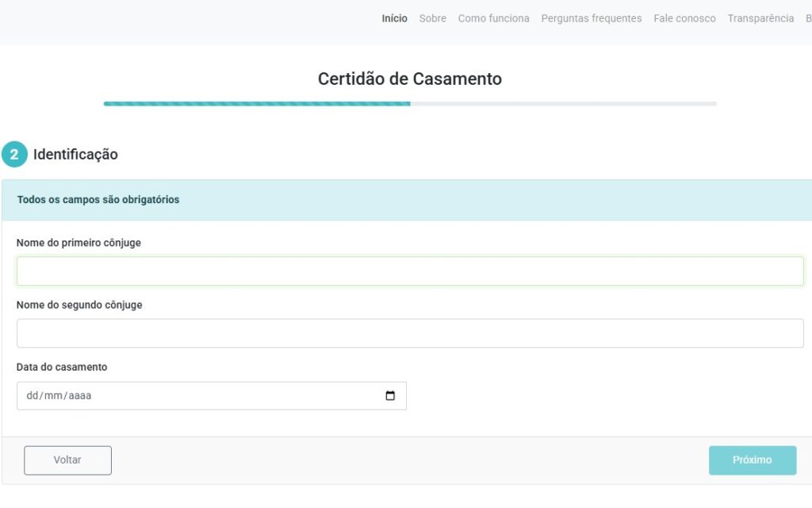Select the Fale conosco link
The image size is (812, 508).
point(684,18)
